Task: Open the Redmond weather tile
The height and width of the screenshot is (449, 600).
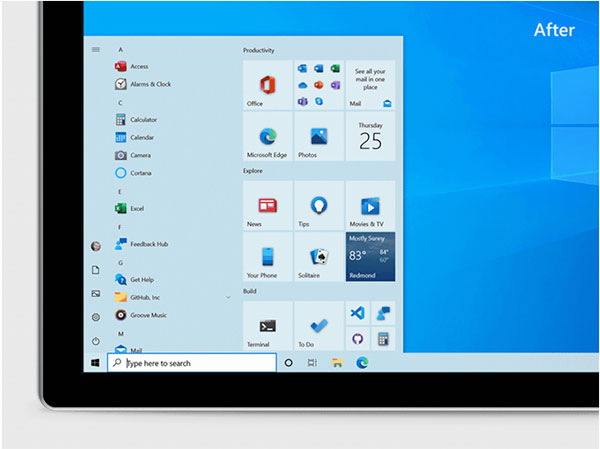Action: (370, 257)
